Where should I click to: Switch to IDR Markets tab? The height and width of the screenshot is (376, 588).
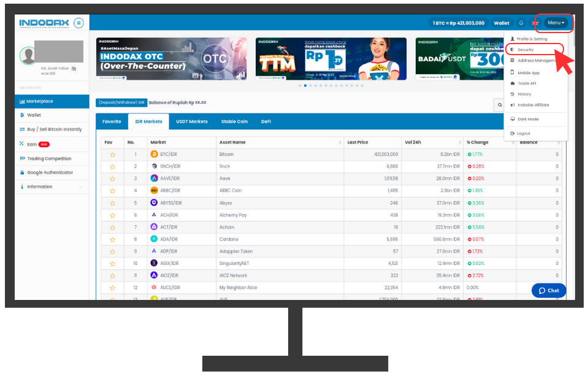[x=148, y=121]
